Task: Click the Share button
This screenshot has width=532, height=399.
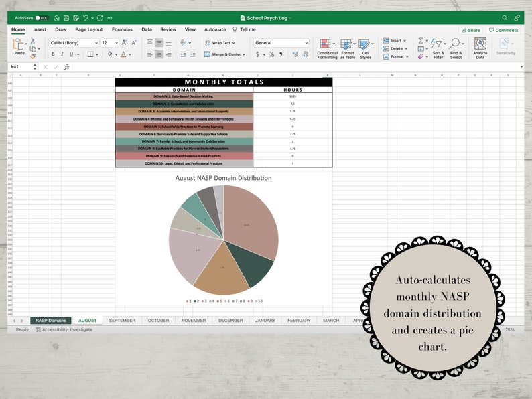Action: (471, 30)
